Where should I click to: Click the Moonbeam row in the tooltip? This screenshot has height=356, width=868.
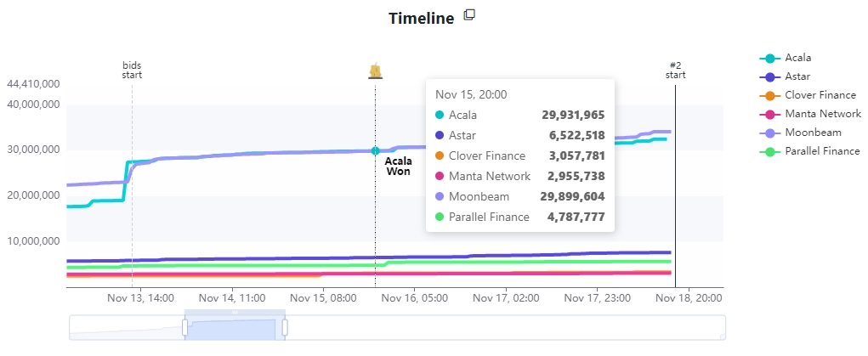point(519,196)
